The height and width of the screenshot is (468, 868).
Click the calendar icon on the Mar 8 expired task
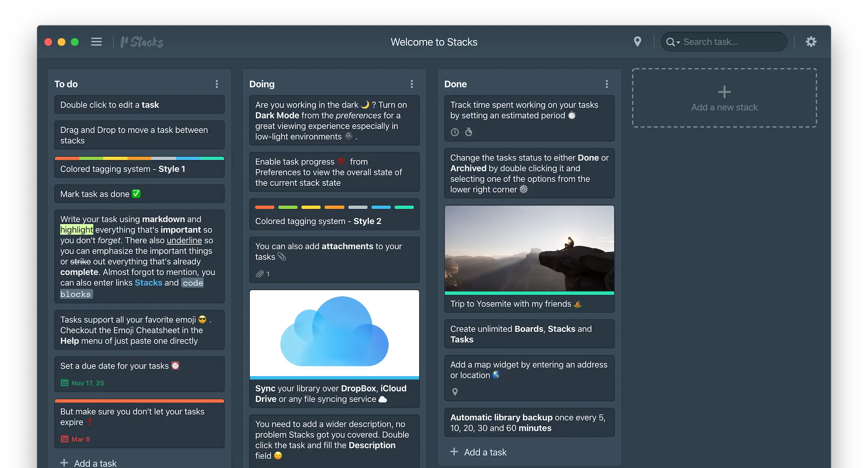point(64,439)
